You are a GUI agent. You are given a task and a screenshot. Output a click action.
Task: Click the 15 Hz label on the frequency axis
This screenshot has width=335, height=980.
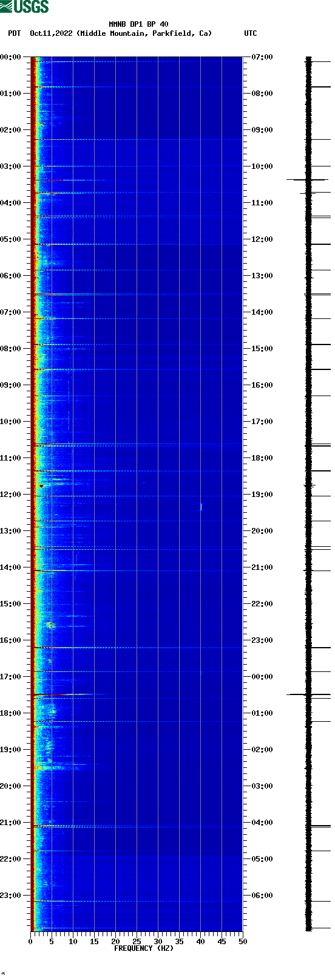pos(94,942)
